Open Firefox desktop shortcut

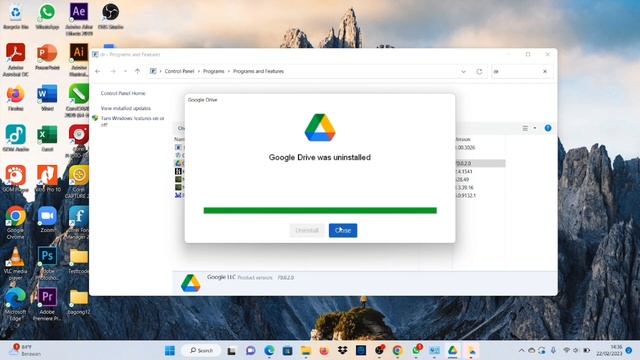pyautogui.click(x=16, y=98)
